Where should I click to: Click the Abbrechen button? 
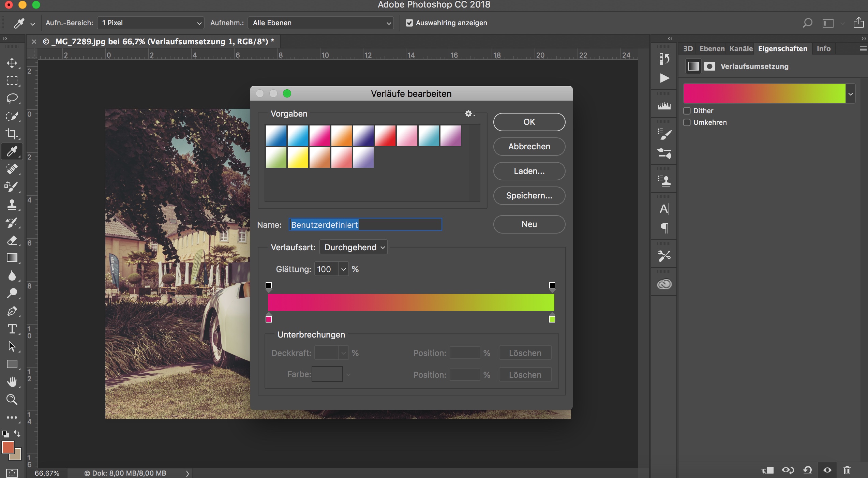pyautogui.click(x=529, y=147)
